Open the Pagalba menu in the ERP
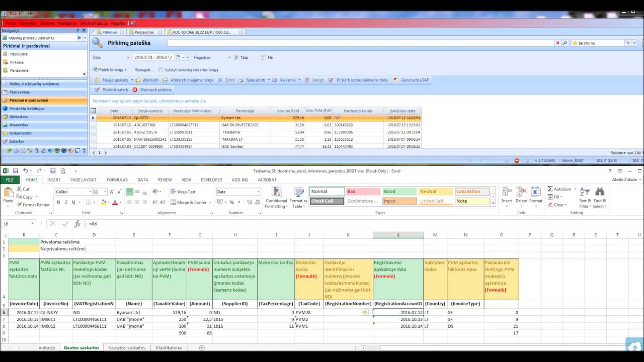The image size is (644, 362). (x=118, y=23)
